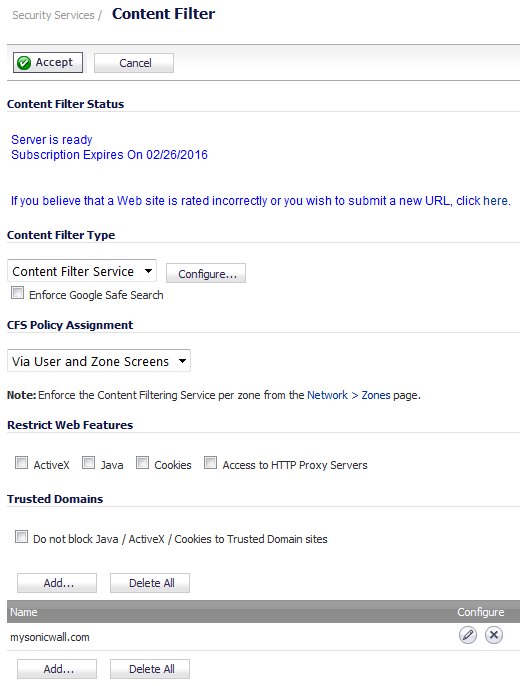Open the Network > Zones link
Image resolution: width=520 pixels, height=686 pixels.
click(x=349, y=395)
